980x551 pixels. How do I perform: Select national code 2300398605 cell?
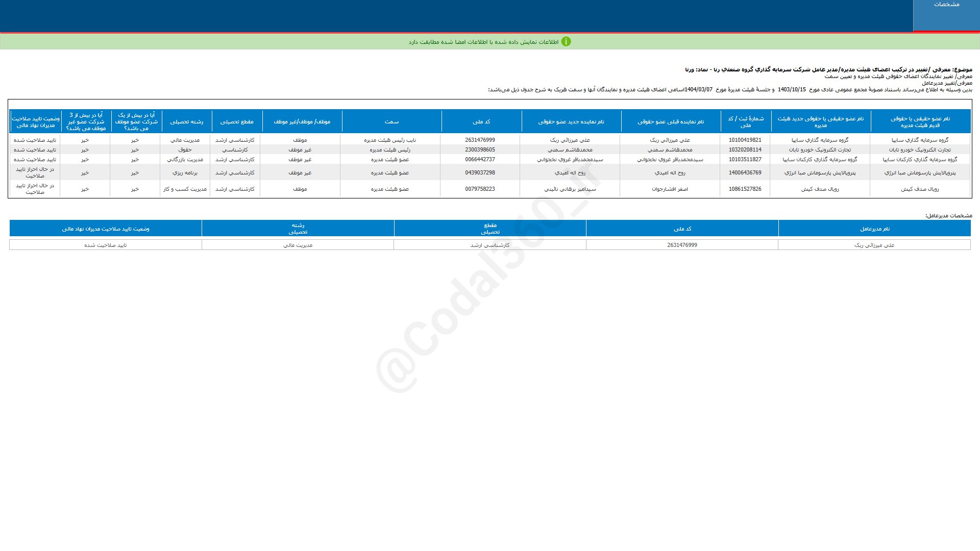(x=480, y=150)
